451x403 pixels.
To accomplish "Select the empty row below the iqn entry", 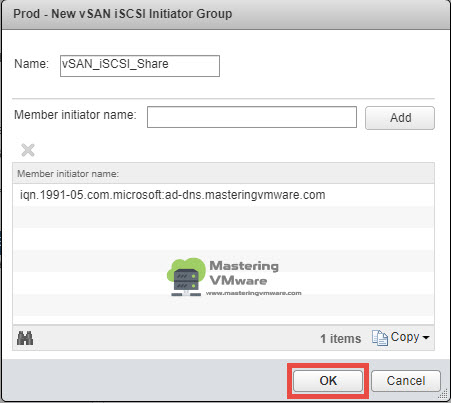I will (x=223, y=217).
